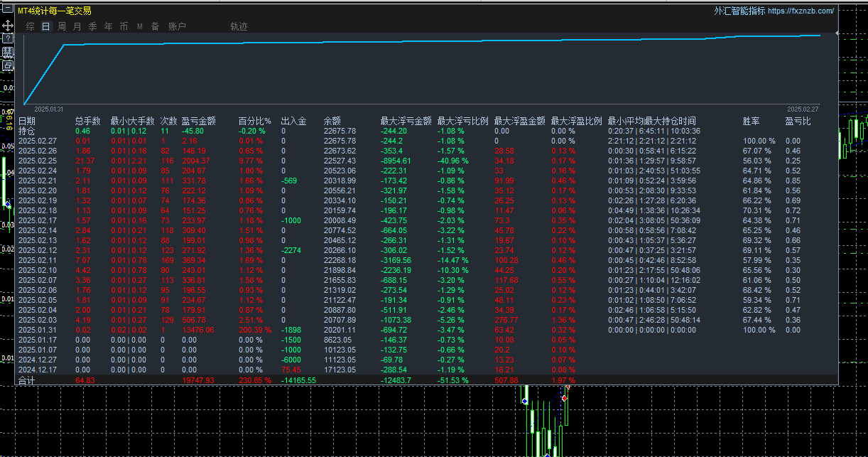868x457 pixels.
Task: Click the percentage value 200.38 %
Action: coord(255,330)
